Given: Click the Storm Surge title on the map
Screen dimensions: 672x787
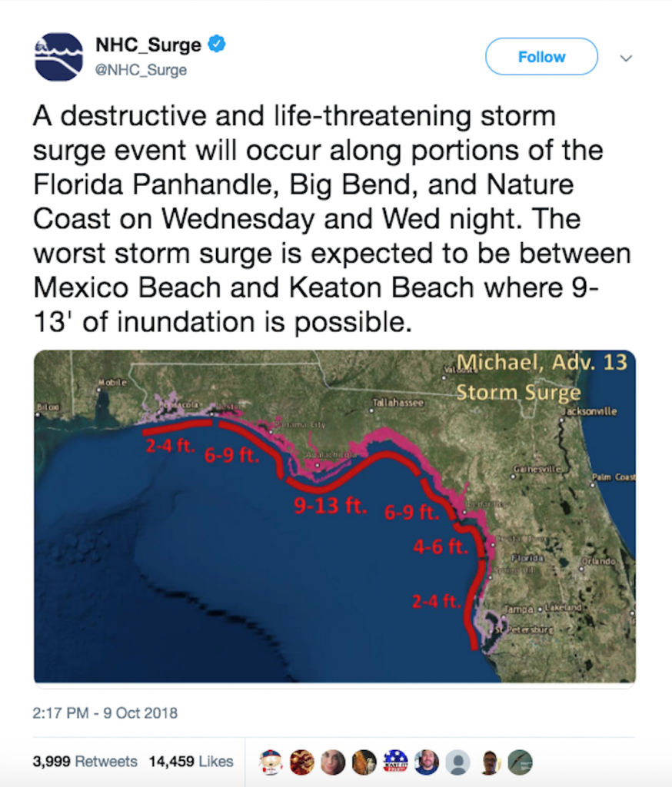Looking at the screenshot, I should point(518,392).
